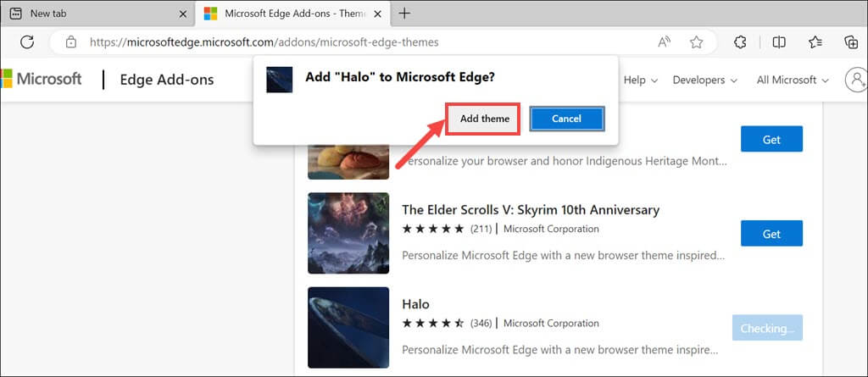The width and height of the screenshot is (868, 377).
Task: Open the Halo theme title
Action: pyautogui.click(x=415, y=304)
